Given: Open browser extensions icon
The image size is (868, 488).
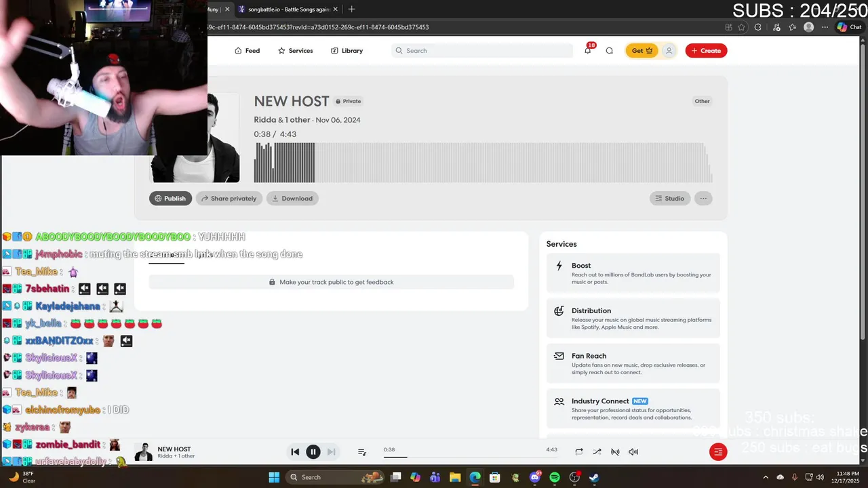Looking at the screenshot, I should (758, 27).
